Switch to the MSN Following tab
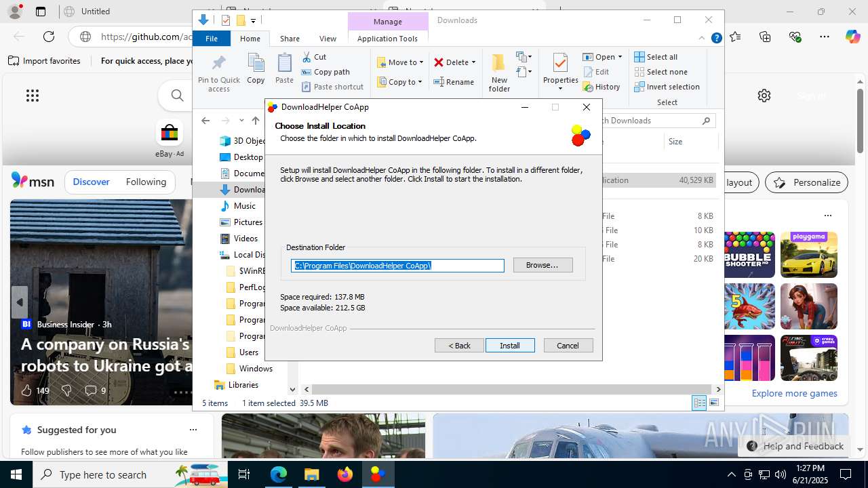This screenshot has height=488, width=868. tap(146, 182)
